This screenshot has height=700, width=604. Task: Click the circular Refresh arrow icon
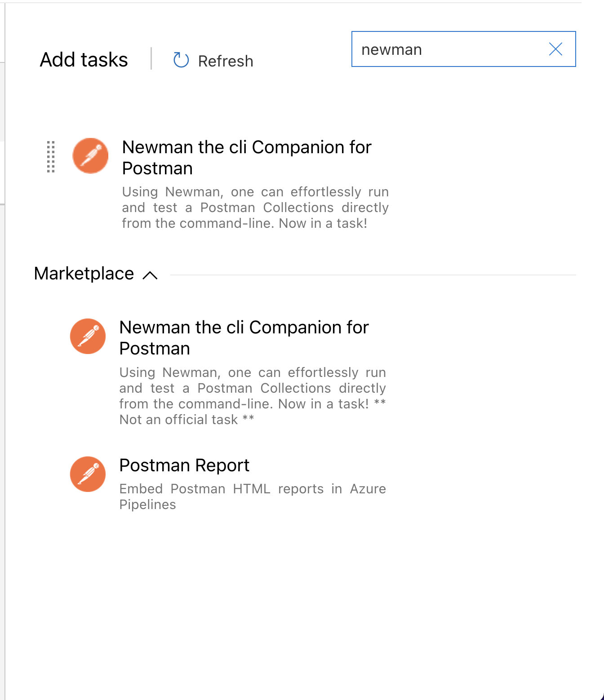181,60
